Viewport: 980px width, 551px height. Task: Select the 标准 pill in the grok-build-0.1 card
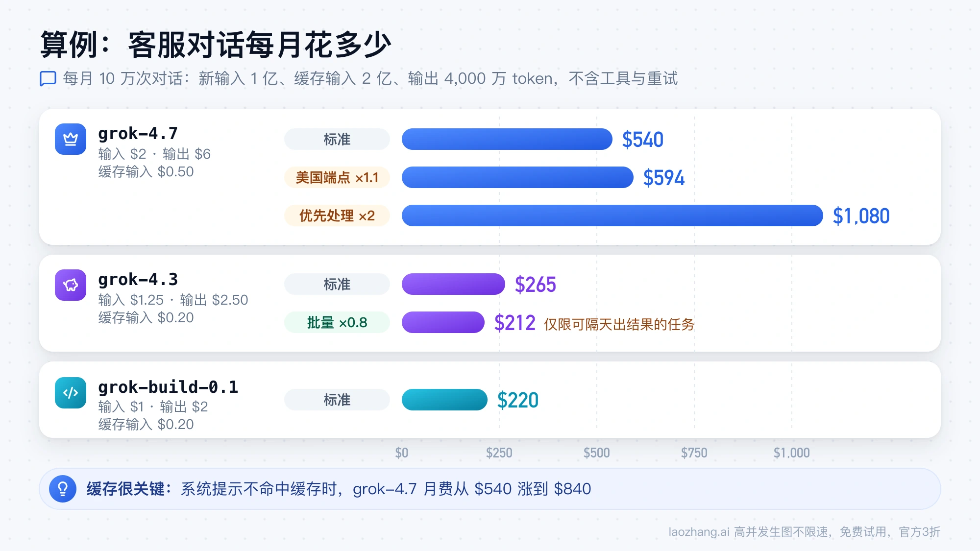point(337,400)
